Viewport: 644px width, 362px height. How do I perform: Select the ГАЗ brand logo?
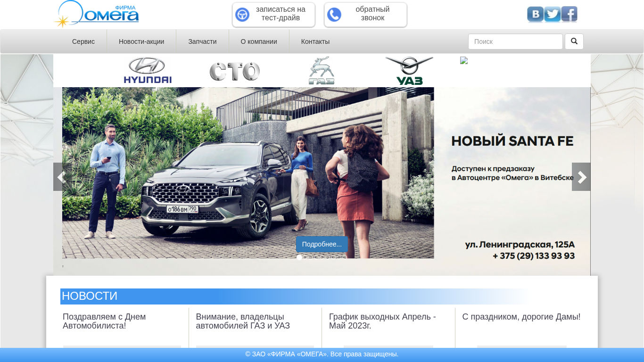[x=322, y=71]
